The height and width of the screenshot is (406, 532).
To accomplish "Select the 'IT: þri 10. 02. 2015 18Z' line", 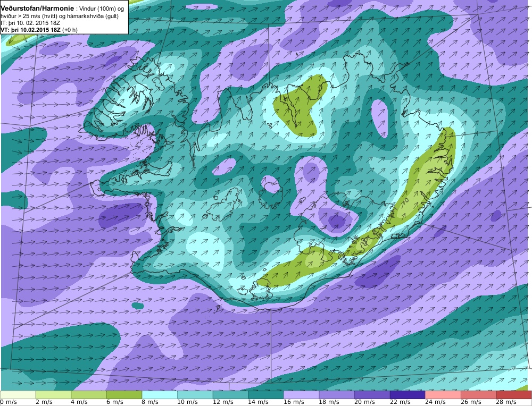I will click(30, 23).
